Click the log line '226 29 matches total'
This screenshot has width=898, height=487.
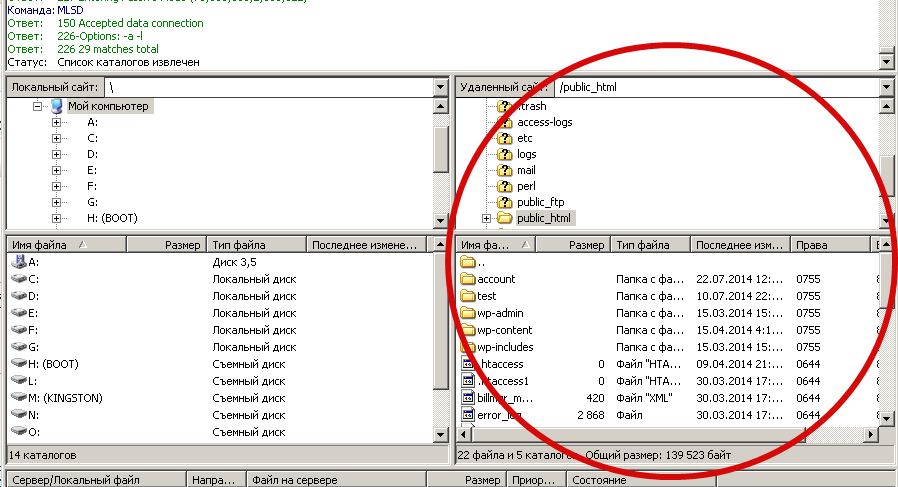coord(108,49)
